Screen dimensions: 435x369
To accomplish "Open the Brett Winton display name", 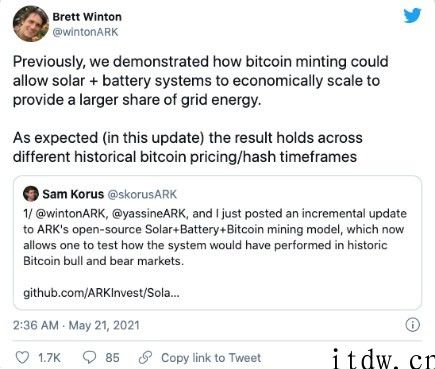I will coord(87,17).
